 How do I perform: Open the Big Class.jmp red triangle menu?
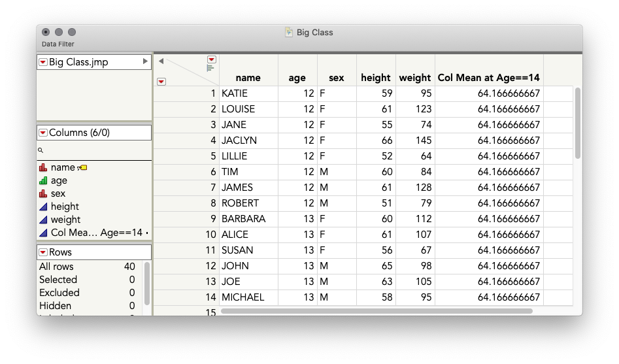[x=43, y=62]
